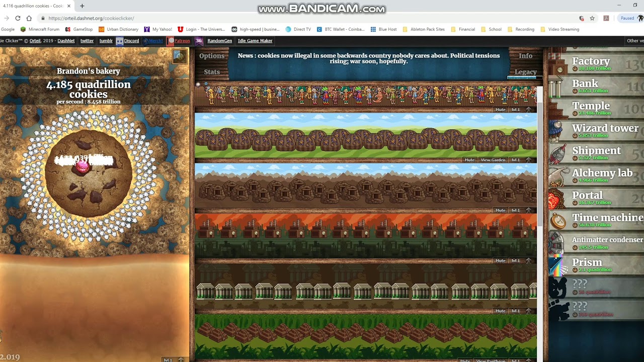644x362 pixels.
Task: Click the shield extension icon in toolbar
Action: (x=581, y=18)
